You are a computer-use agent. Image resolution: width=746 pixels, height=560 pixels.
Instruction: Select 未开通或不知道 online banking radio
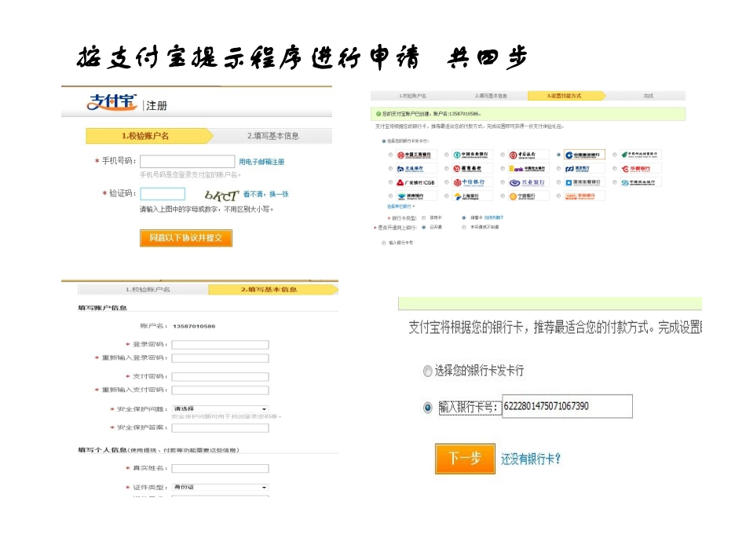tap(463, 228)
